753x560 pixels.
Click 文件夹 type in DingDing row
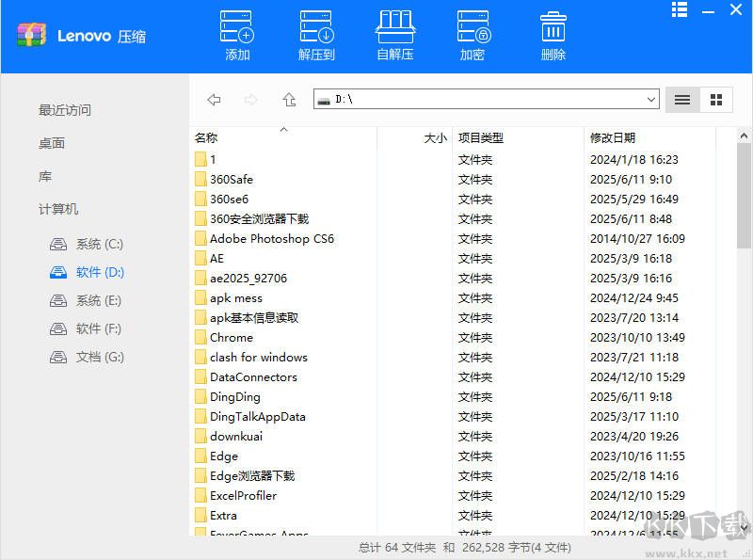coord(475,397)
